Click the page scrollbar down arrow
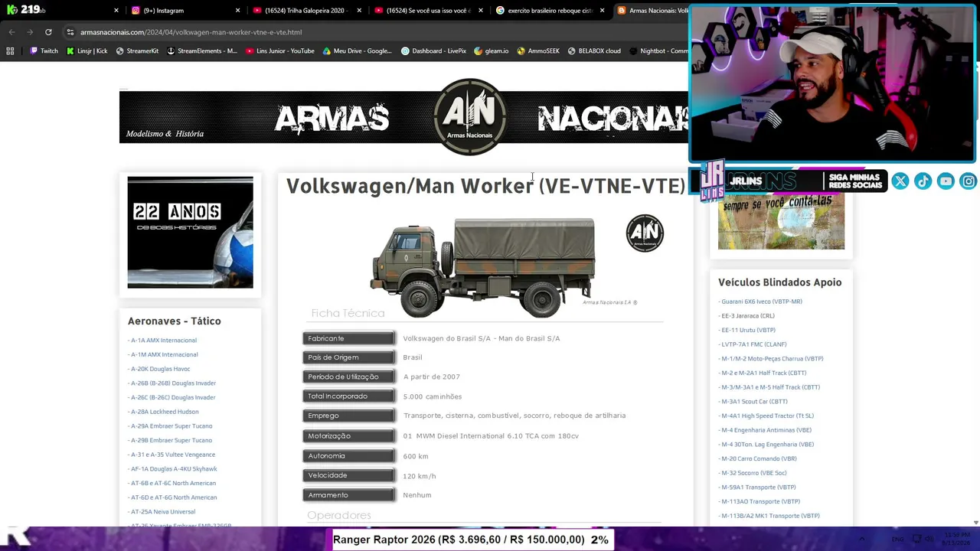Viewport: 980px width, 551px height. coord(975,523)
